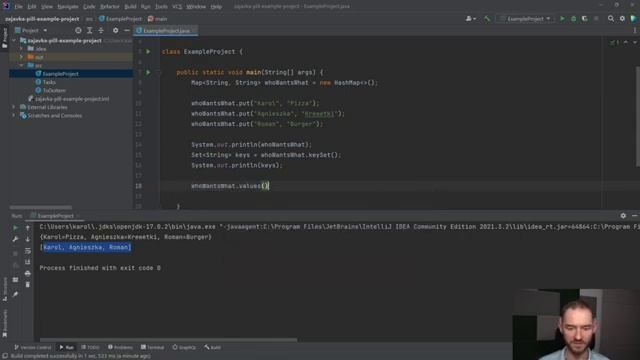The height and width of the screenshot is (360, 640).
Task: Open the Terminal tool window
Action: pos(152,347)
